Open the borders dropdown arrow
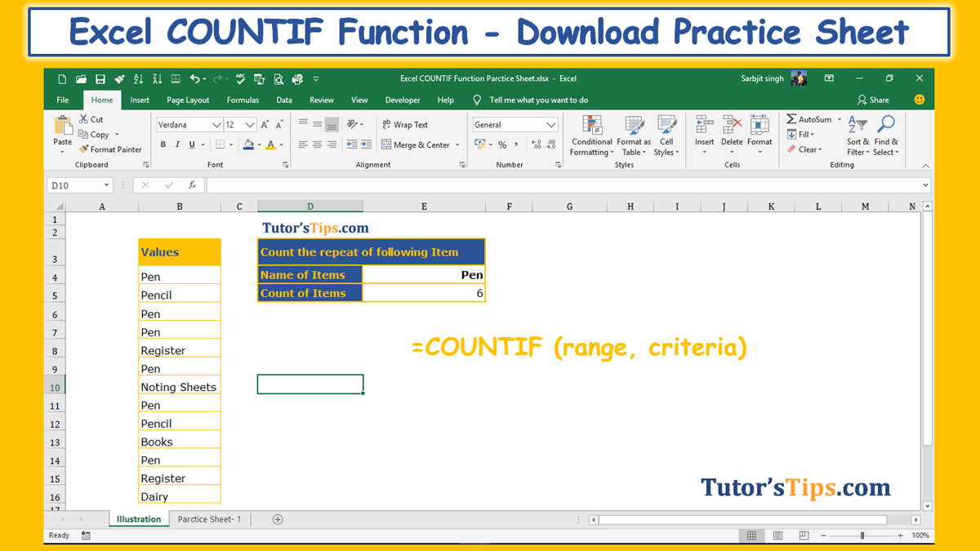The width and height of the screenshot is (980, 551). [233, 144]
